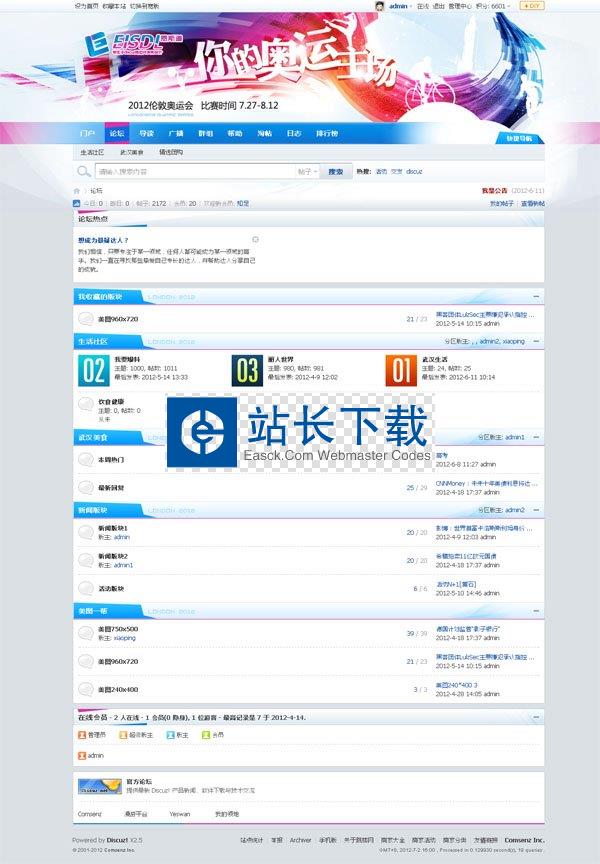Click the 活动版块 board bubble icon
This screenshot has width=600, height=864.
pyautogui.click(x=85, y=588)
